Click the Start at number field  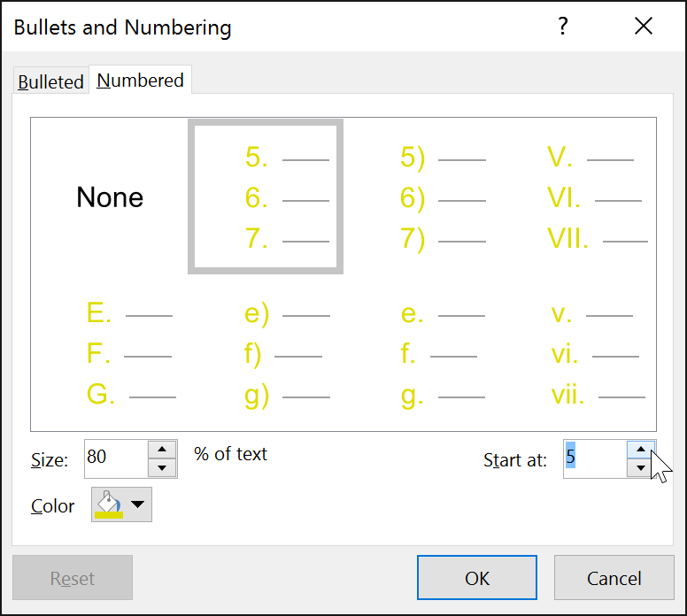point(593,458)
